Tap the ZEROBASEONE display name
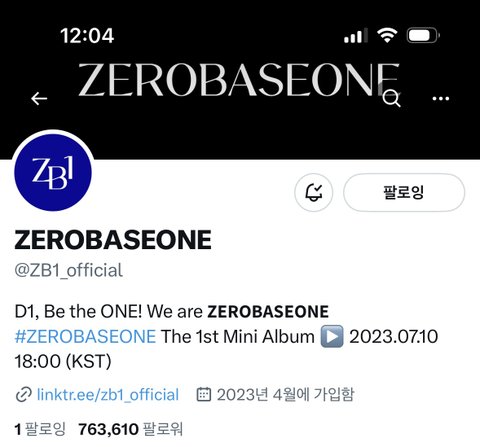Screen dimensions: 480x447 click(x=113, y=240)
